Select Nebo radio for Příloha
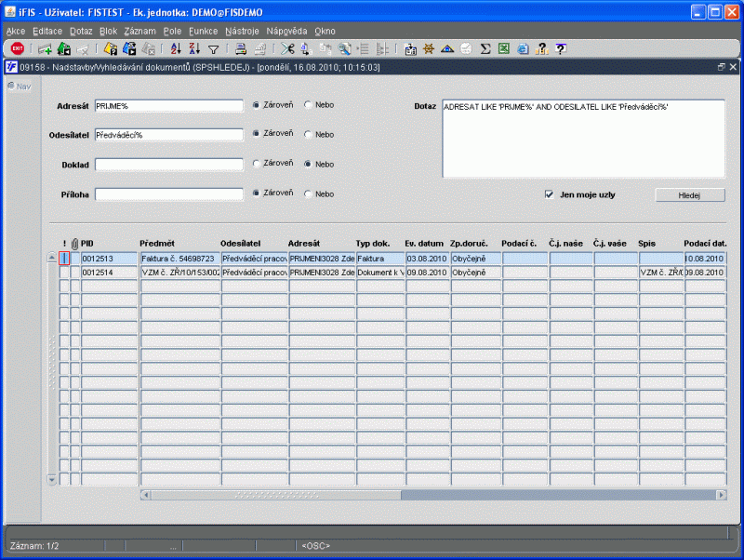 (308, 193)
